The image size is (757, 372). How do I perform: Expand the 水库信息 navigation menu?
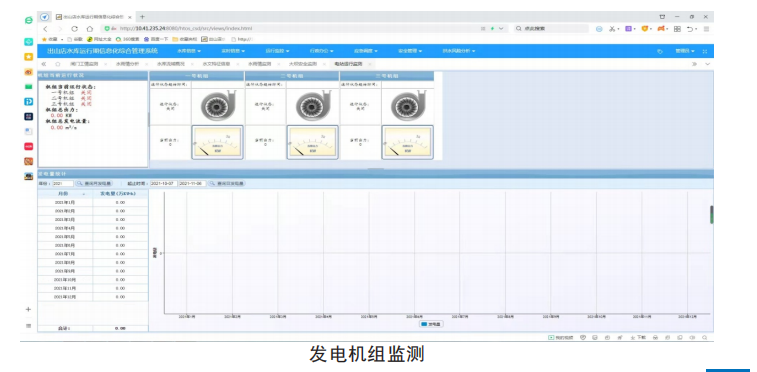click(x=188, y=51)
